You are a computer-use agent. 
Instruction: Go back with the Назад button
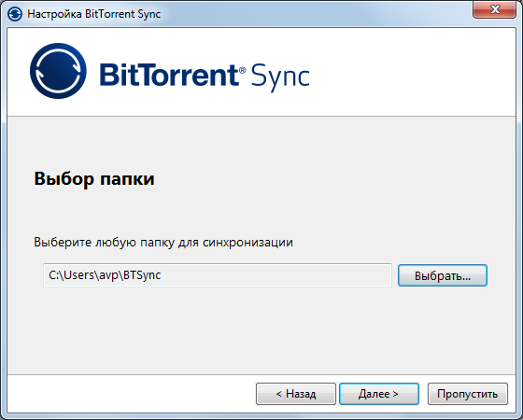coord(296,394)
